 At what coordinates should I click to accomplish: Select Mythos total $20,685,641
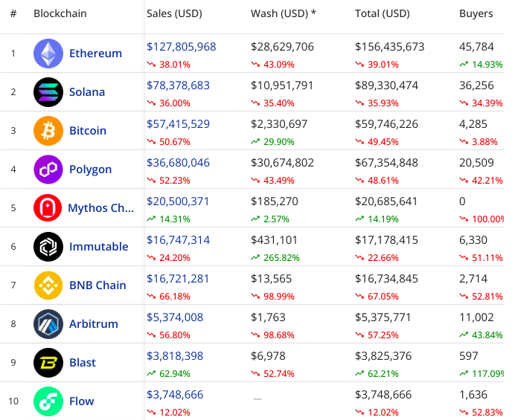click(x=386, y=201)
